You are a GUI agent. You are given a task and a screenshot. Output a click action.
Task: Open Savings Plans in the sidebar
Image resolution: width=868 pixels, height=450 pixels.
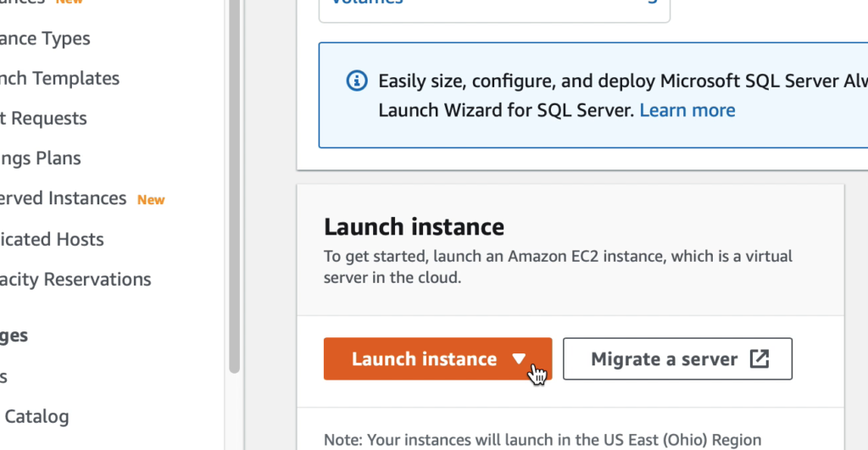(x=41, y=158)
